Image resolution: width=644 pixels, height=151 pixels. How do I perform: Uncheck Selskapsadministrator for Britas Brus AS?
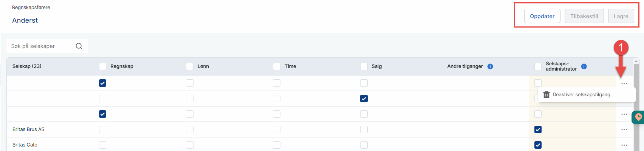click(x=538, y=129)
